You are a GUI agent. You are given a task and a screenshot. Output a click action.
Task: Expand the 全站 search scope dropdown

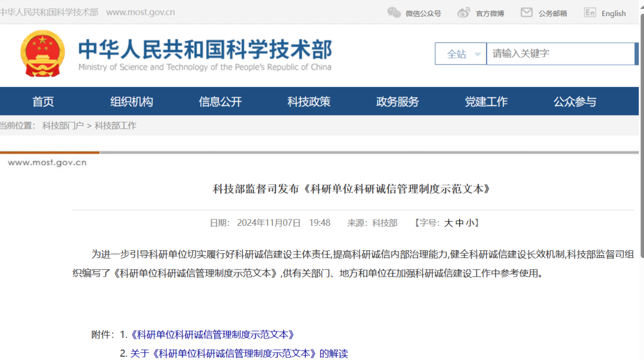tap(461, 54)
